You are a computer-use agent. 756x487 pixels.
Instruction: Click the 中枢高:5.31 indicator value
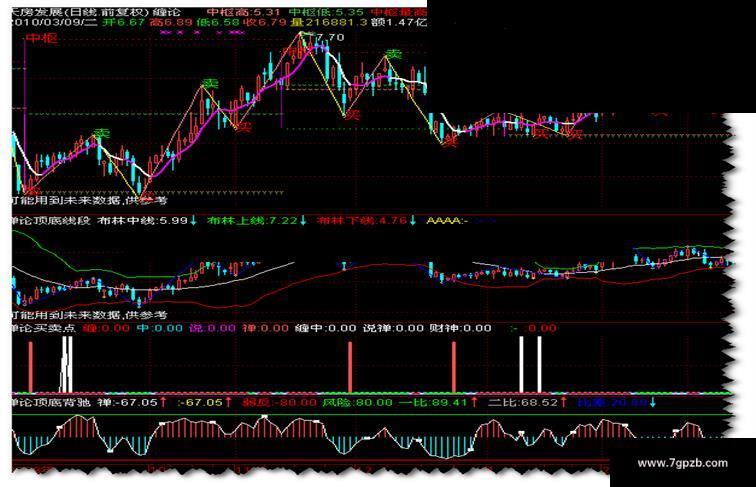[x=244, y=12]
